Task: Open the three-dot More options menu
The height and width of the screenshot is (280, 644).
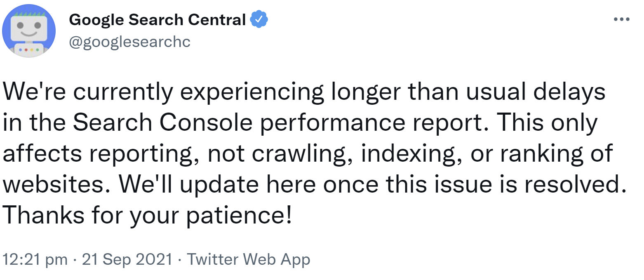Action: point(621,19)
